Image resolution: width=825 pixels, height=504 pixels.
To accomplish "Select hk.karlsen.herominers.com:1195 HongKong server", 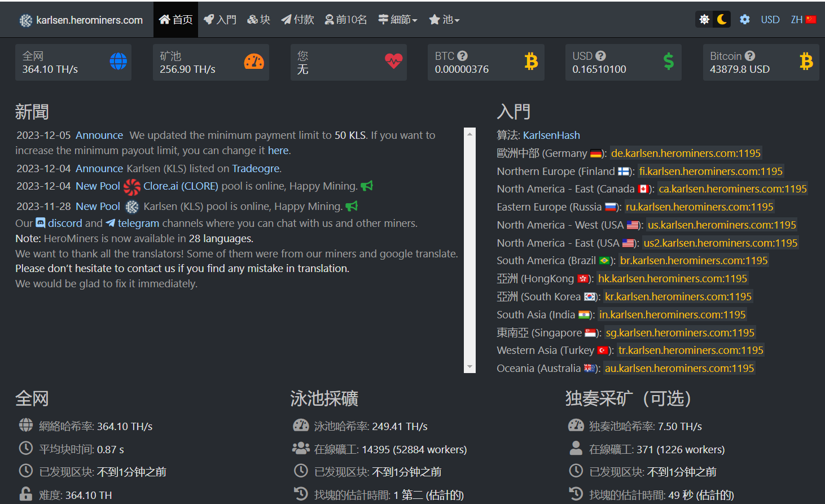I will point(673,279).
